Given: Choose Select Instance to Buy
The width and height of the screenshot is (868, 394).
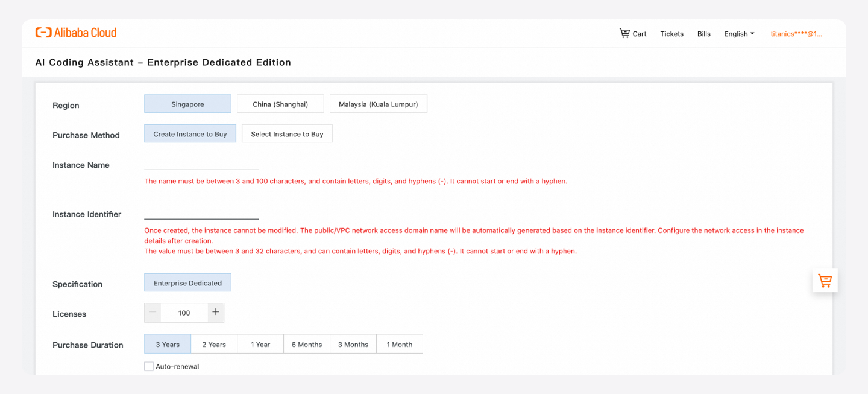Looking at the screenshot, I should 287,134.
